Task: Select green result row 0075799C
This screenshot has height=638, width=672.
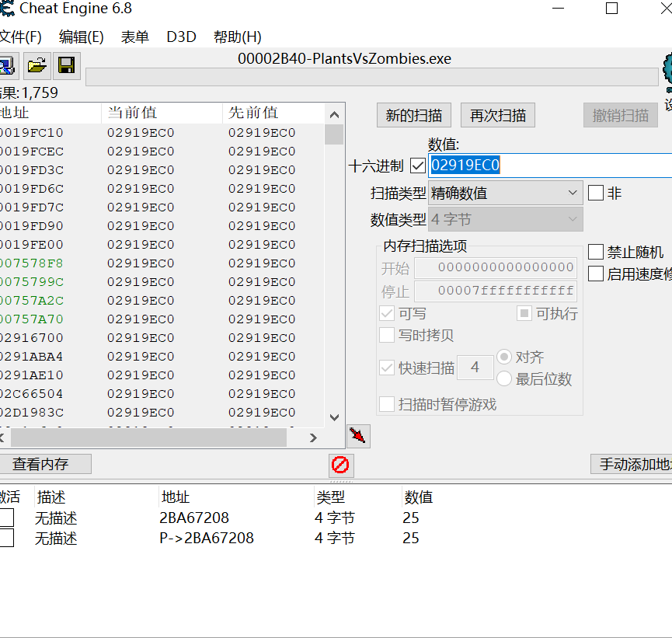Action: click(x=162, y=282)
